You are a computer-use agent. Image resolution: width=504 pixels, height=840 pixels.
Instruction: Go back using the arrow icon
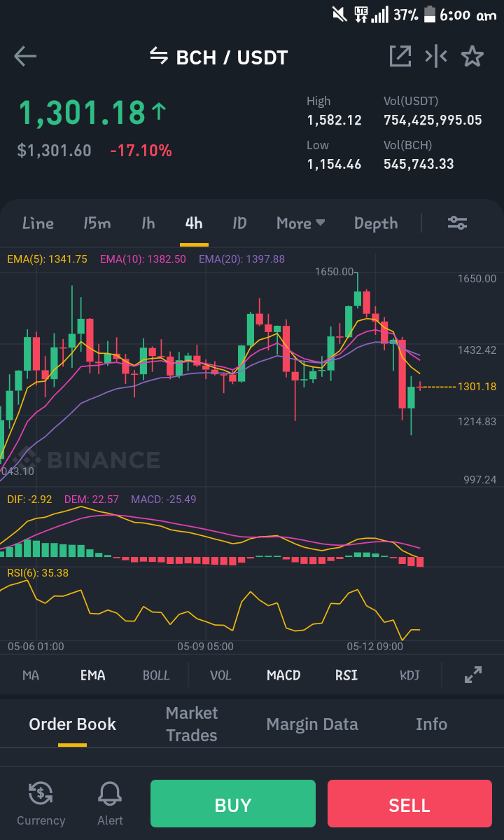[25, 56]
